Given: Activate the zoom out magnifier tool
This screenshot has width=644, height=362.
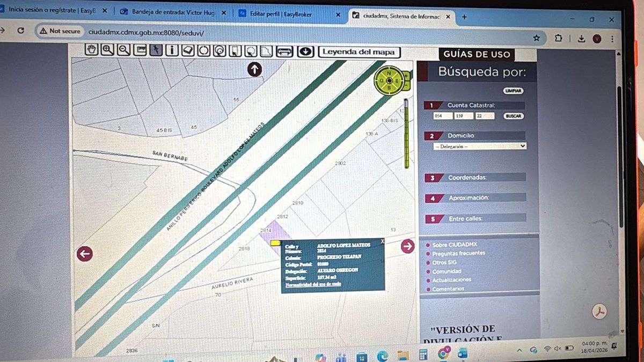Looking at the screenshot, I should 124,50.
